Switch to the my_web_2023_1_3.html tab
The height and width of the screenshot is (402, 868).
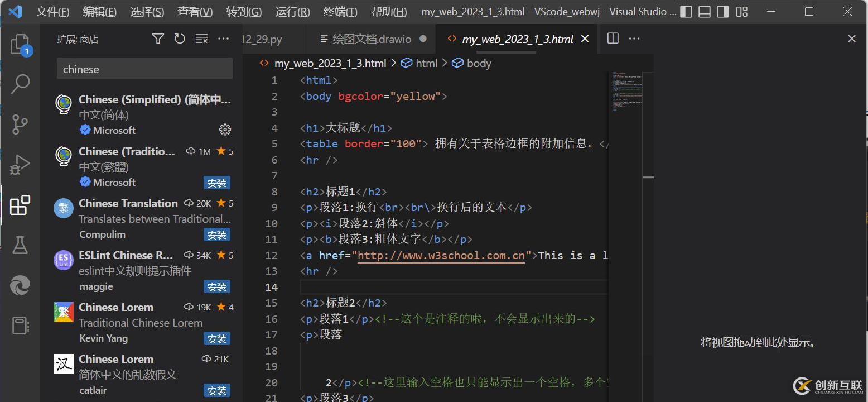[x=518, y=39]
